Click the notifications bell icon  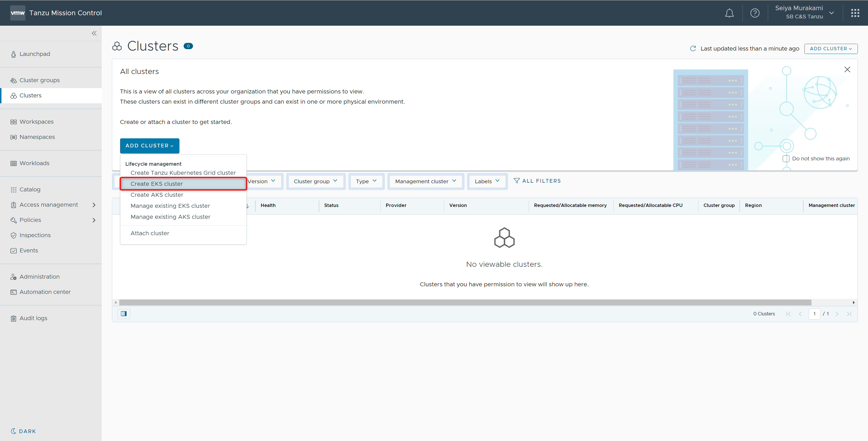[x=729, y=13]
